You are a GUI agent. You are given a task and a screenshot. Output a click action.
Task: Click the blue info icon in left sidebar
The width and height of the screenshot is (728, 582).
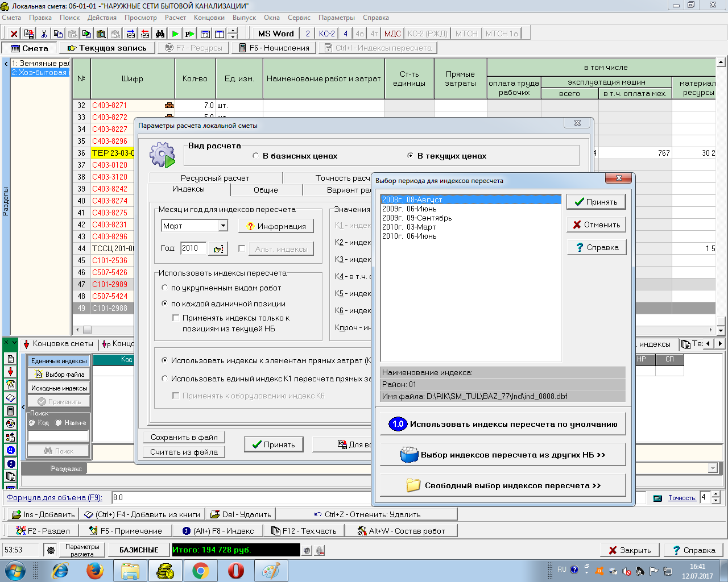point(10,464)
